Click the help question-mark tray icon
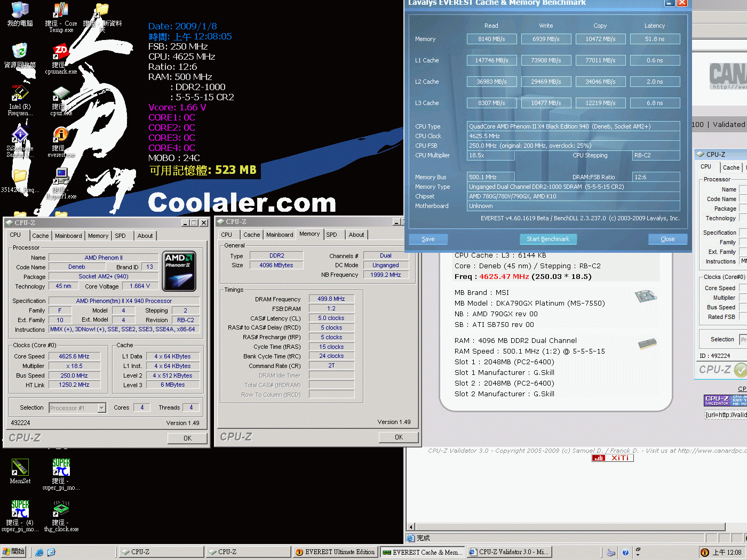 pos(625,553)
